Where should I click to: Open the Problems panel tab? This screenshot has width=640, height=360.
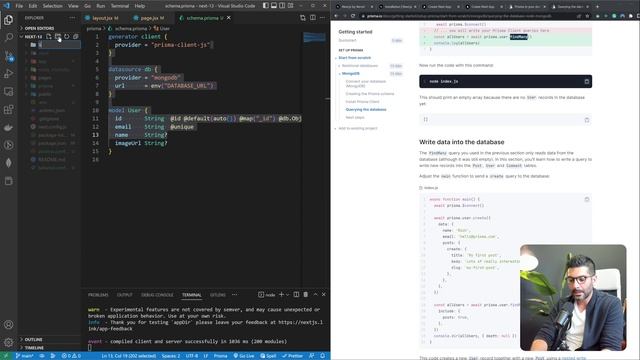(x=98, y=295)
